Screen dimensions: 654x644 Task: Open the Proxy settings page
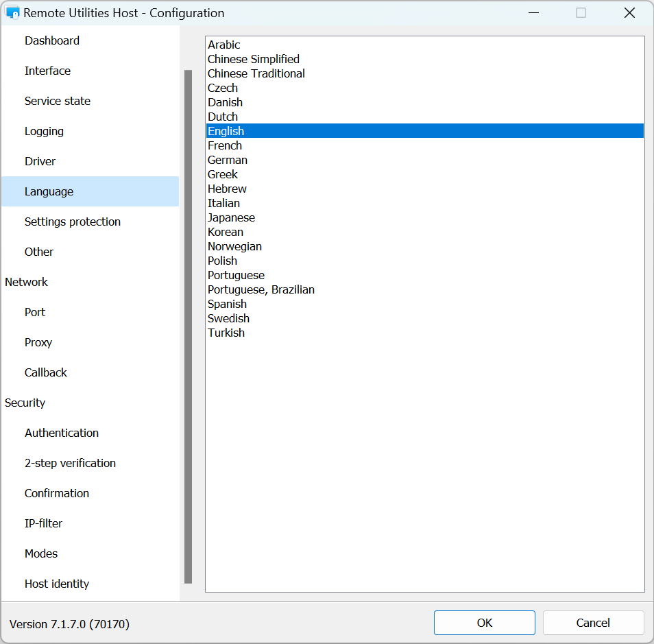click(90, 342)
